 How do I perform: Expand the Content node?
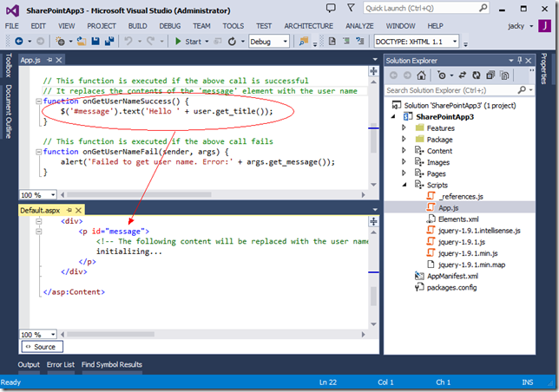[x=404, y=151]
